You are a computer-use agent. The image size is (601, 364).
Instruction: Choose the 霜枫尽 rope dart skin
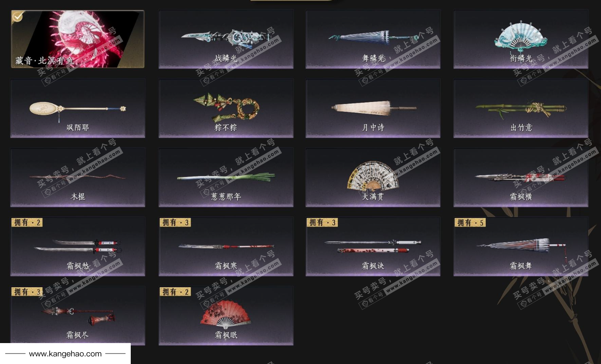tap(78, 316)
